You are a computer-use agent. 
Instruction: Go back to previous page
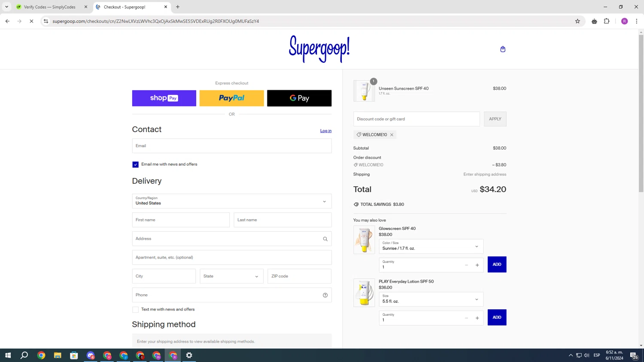tap(7, 21)
